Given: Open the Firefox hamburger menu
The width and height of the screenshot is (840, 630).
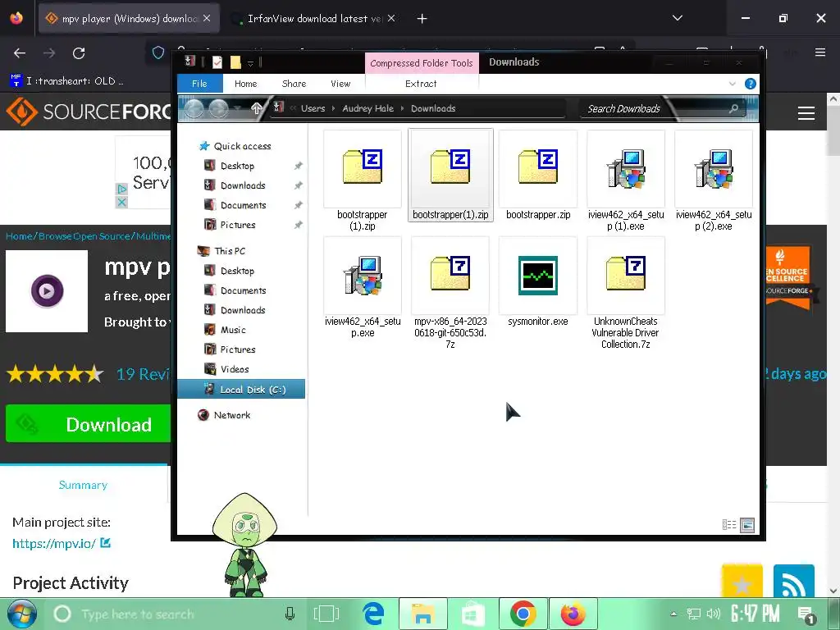Looking at the screenshot, I should (820, 52).
